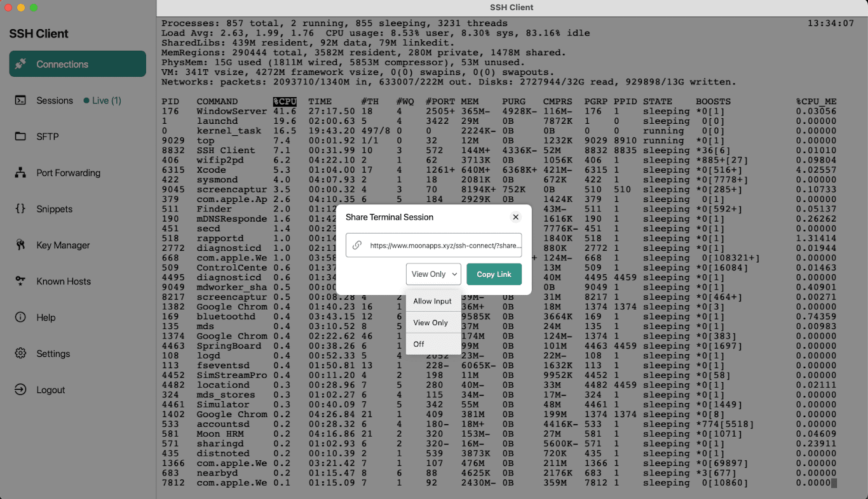Image resolution: width=868 pixels, height=499 pixels.
Task: Click the Help info icon
Action: (x=20, y=317)
